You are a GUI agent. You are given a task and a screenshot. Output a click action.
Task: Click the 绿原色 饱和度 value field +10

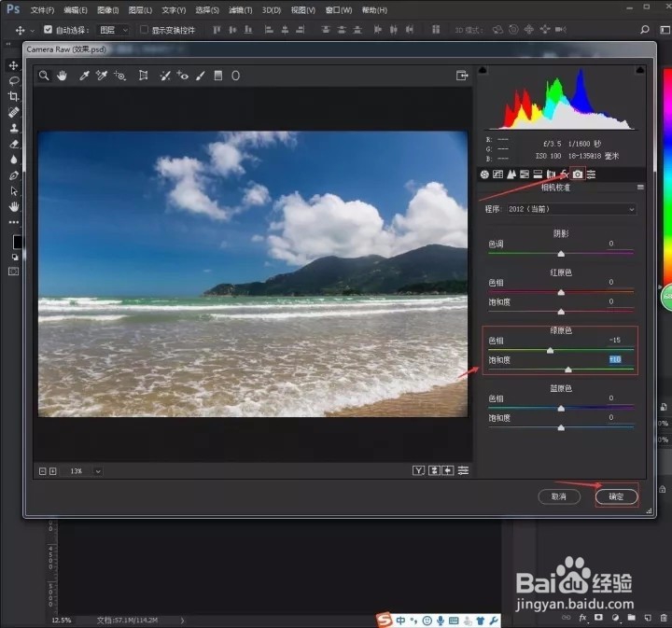[615, 359]
